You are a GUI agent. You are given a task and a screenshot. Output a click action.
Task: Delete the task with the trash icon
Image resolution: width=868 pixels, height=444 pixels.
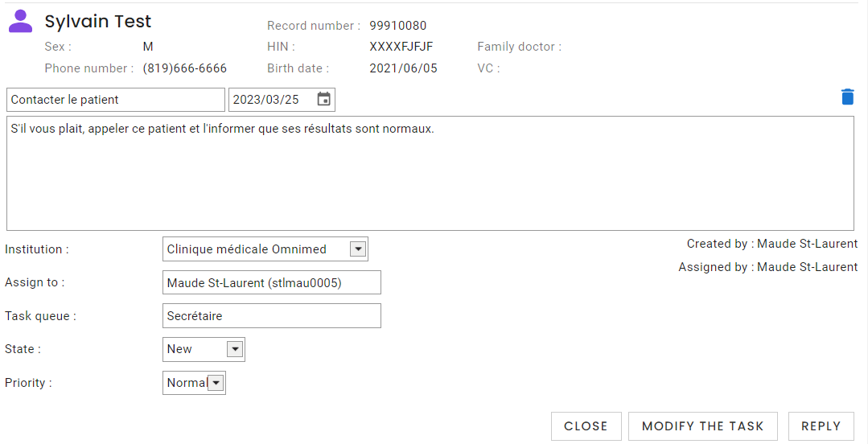848,97
